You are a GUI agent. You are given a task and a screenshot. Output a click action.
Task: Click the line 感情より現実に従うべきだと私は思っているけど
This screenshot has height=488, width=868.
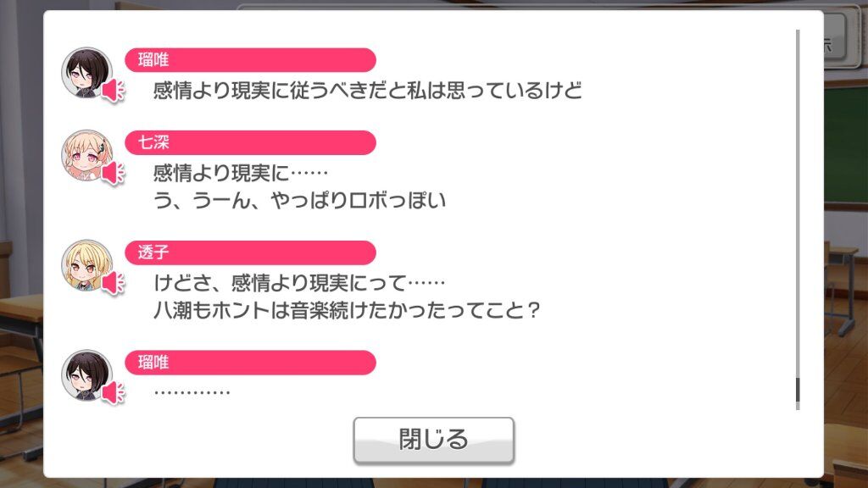[367, 90]
